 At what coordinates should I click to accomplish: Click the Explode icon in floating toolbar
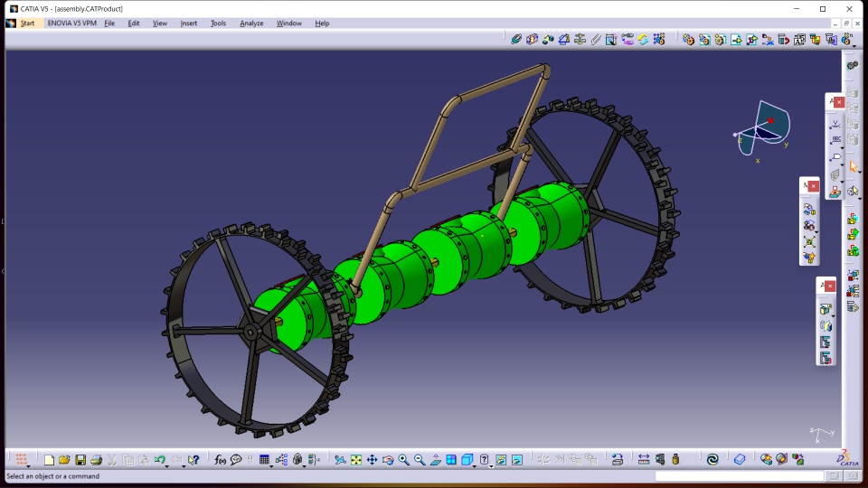809,242
